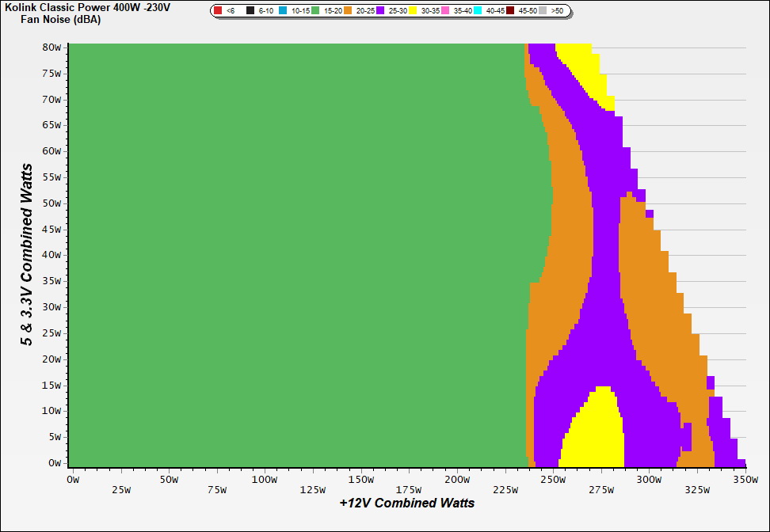The height and width of the screenshot is (532, 770).
Task: Select the pink 35-40 legend swatch
Action: (445, 11)
